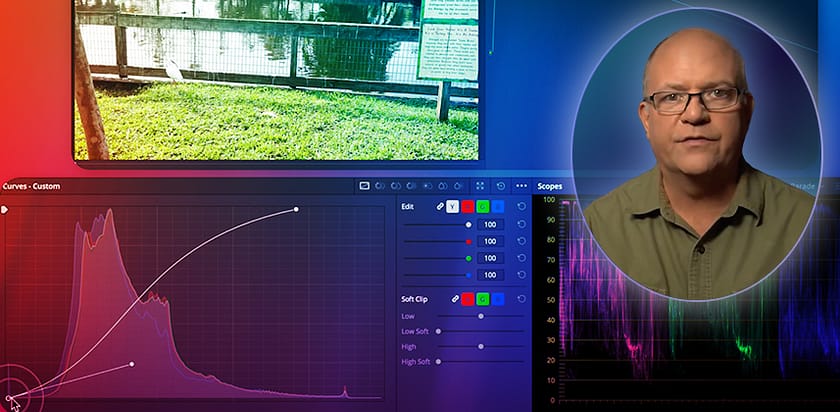840x412 pixels.
Task: Toggle the Soft Clip channel link icon
Action: click(x=455, y=299)
